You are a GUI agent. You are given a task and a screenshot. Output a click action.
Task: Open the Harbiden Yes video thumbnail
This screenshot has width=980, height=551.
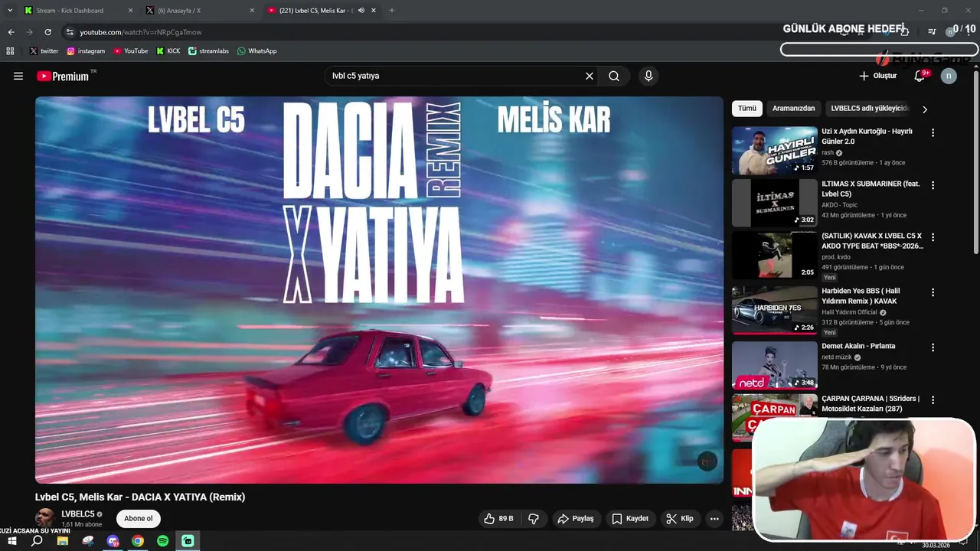click(x=775, y=311)
